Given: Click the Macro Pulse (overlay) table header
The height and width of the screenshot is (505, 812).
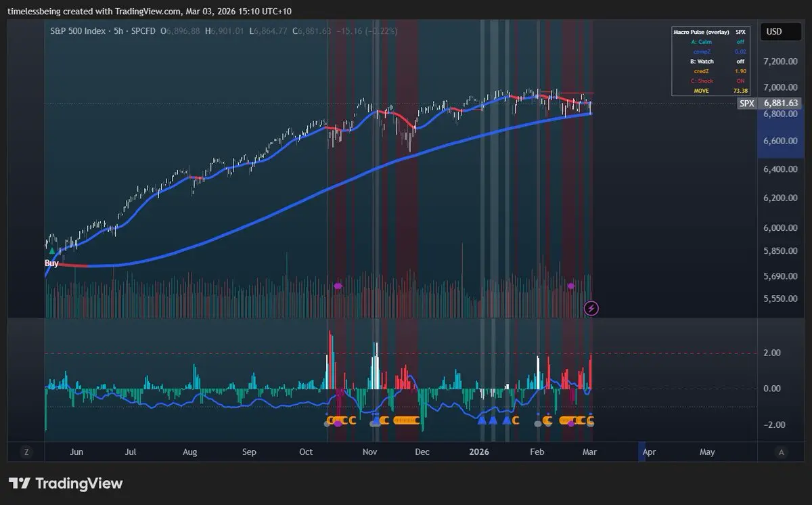Looking at the screenshot, I should (701, 32).
